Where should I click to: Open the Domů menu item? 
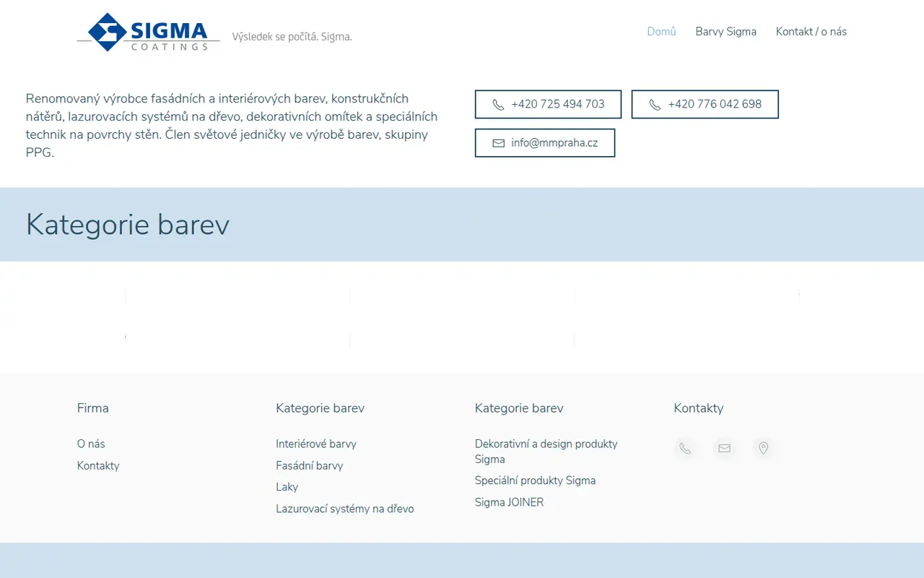pos(661,32)
